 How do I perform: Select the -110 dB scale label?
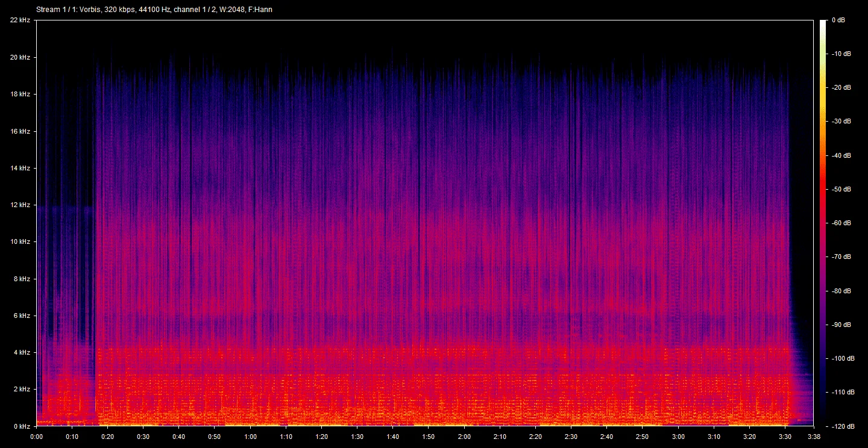pos(843,392)
